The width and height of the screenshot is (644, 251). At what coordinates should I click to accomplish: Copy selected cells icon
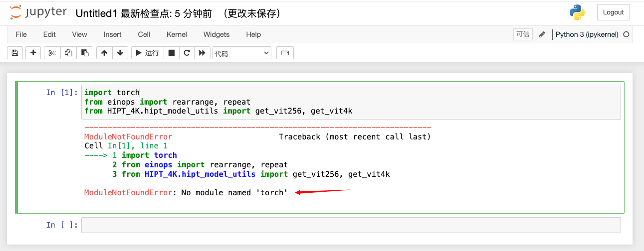click(68, 53)
